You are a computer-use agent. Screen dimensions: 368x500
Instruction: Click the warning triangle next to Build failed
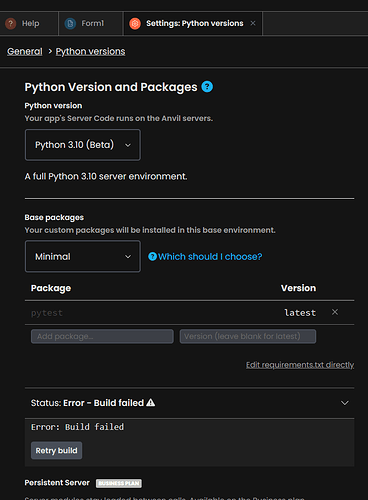tap(151, 403)
